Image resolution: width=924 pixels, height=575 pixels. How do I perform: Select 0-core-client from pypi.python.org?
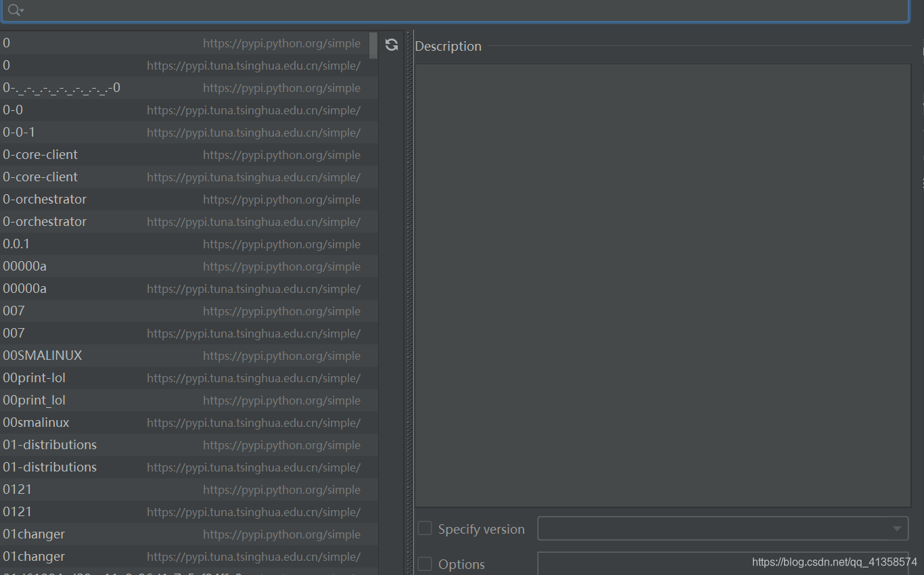point(189,155)
